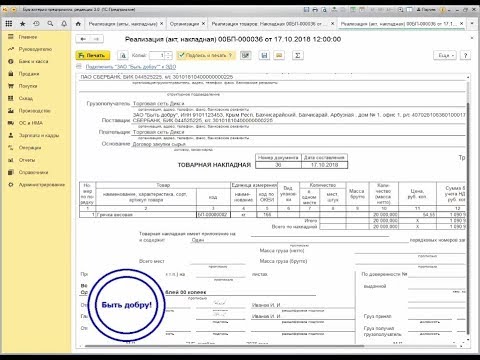Image resolution: width=480 pixels, height=360 pixels.
Task: Click the Sigma sum icon
Action: point(297,55)
